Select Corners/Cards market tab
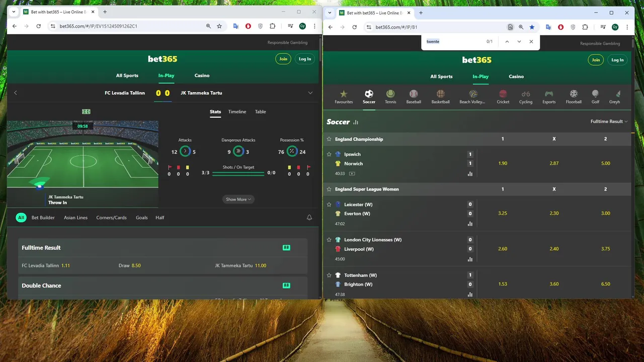The height and width of the screenshot is (362, 644). 111,217
